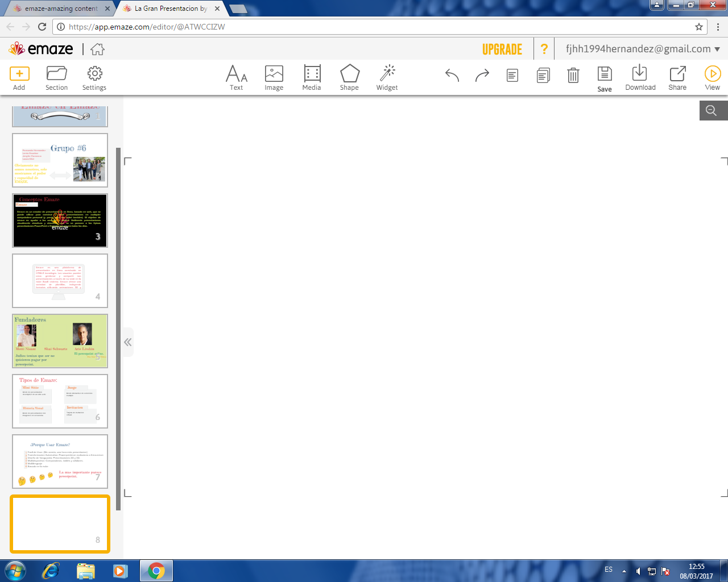Select the Fundadores slide thumbnail
728x582 pixels.
point(60,341)
